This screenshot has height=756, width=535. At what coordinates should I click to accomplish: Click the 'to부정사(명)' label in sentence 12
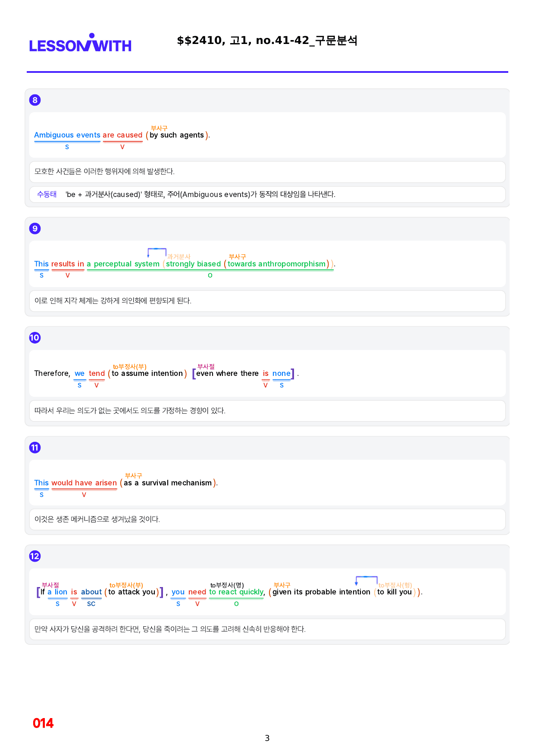227,585
